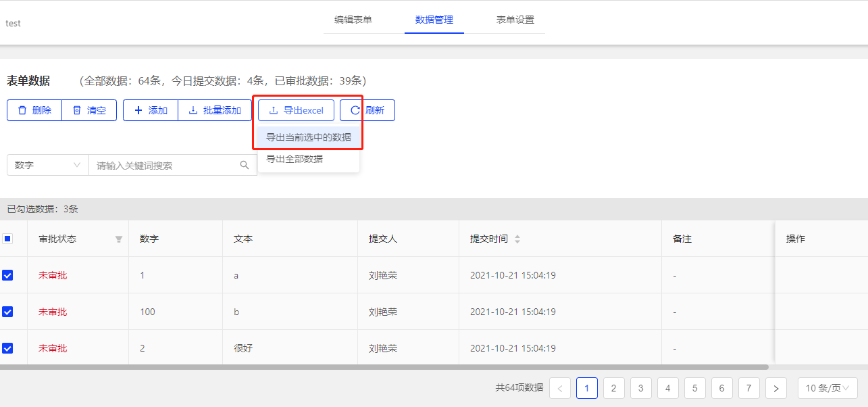Click the 导出excel dropdown button
Viewport: 868px width, 407px height.
click(x=296, y=110)
